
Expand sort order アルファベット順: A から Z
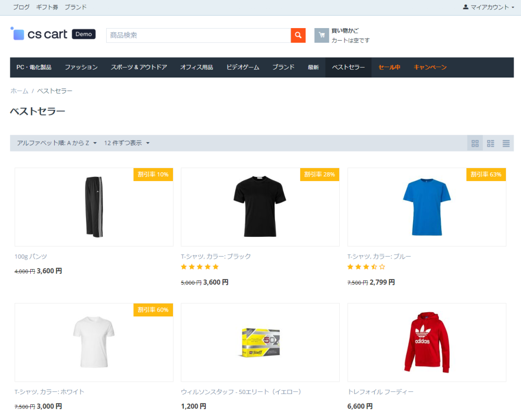(x=57, y=143)
